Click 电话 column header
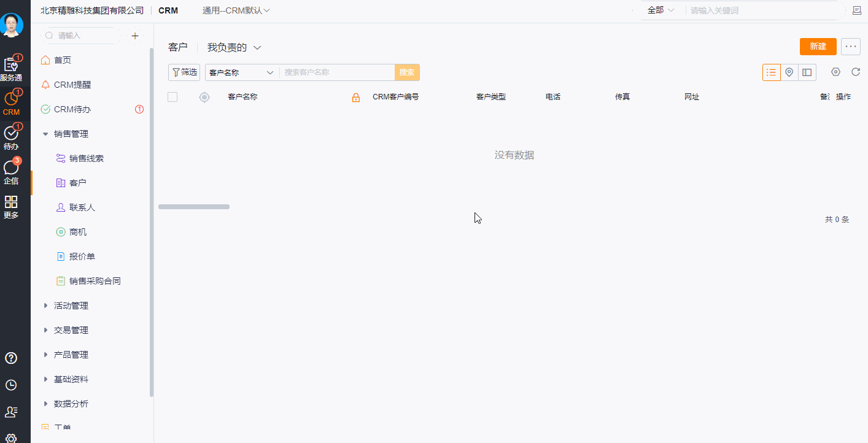Viewport: 868px width, 443px height. (x=553, y=97)
